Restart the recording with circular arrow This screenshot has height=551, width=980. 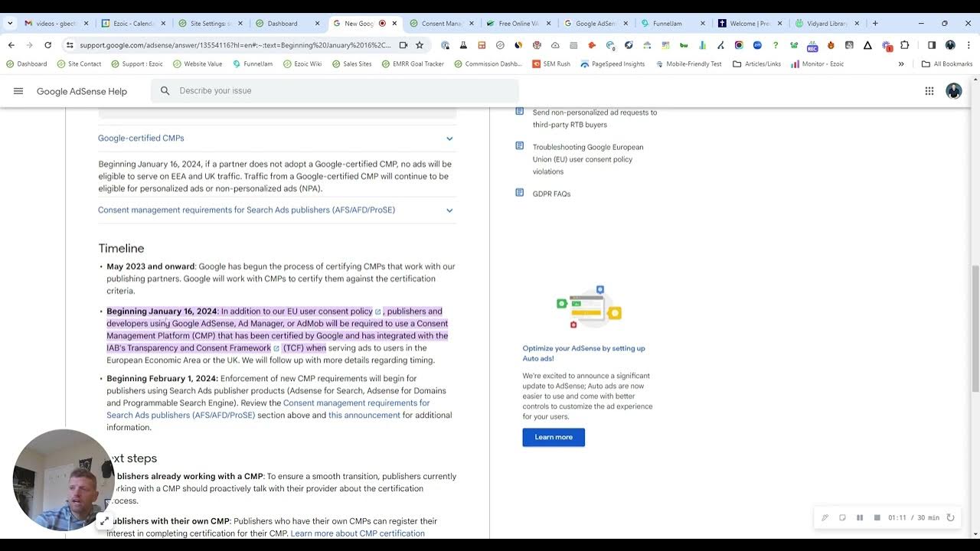click(x=950, y=517)
